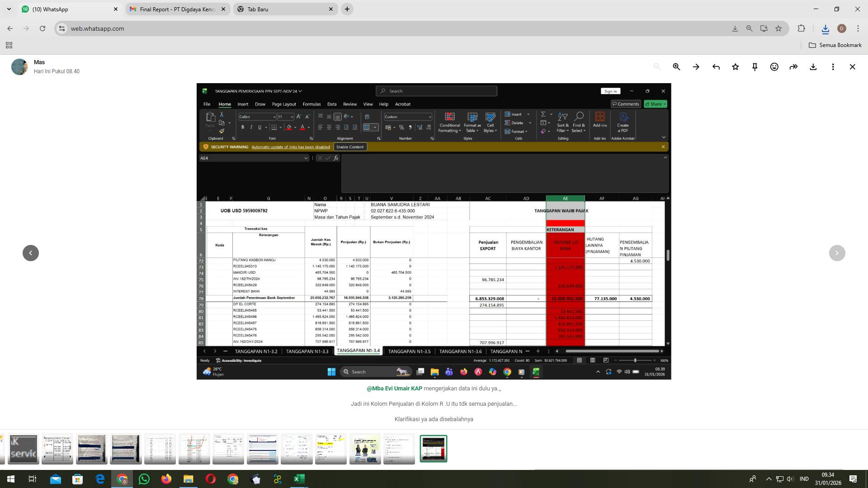Zoom into the shared image

tap(677, 66)
